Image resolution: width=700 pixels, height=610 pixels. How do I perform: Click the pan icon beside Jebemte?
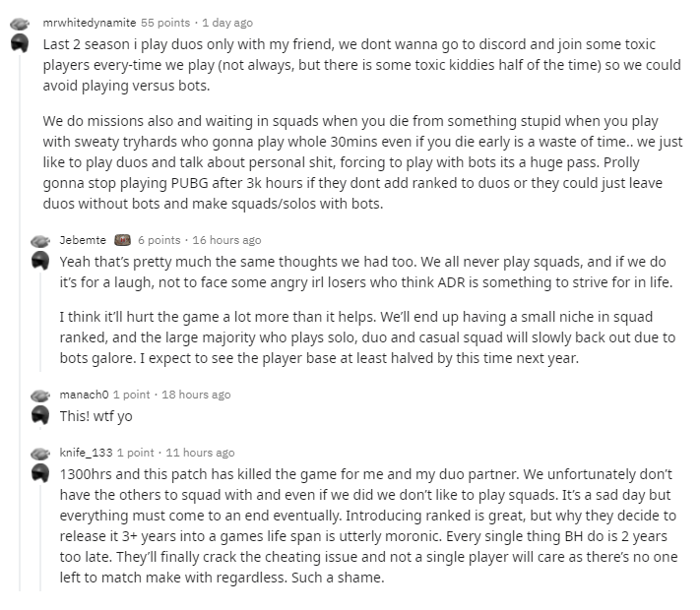click(39, 240)
